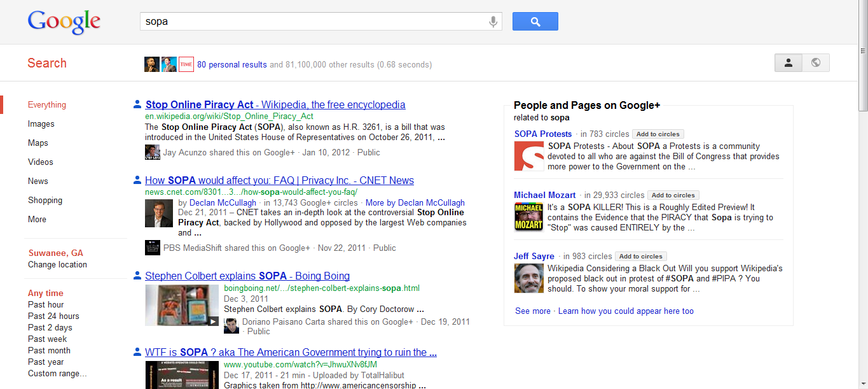This screenshot has width=868, height=389.
Task: Click WTF is SOPA video thumbnail
Action: pyautogui.click(x=182, y=375)
